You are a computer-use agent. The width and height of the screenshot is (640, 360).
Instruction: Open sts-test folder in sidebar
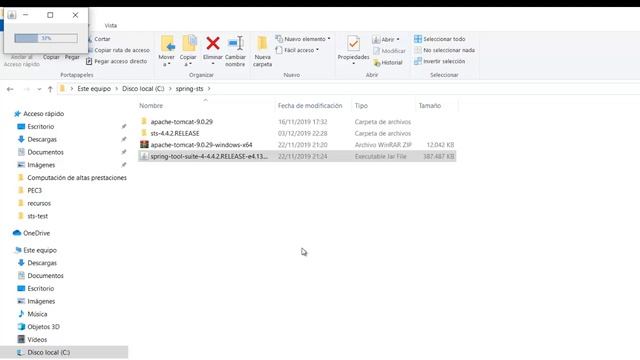click(x=32, y=216)
